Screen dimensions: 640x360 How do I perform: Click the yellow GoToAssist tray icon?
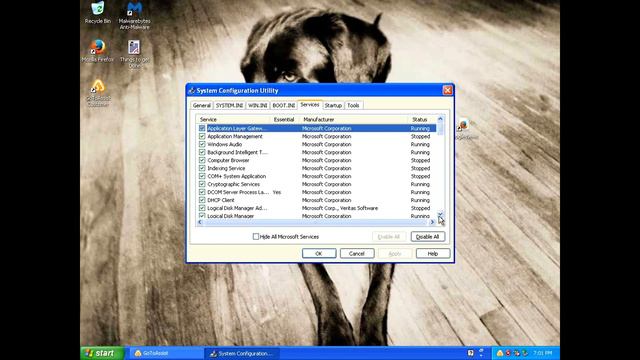[500, 353]
